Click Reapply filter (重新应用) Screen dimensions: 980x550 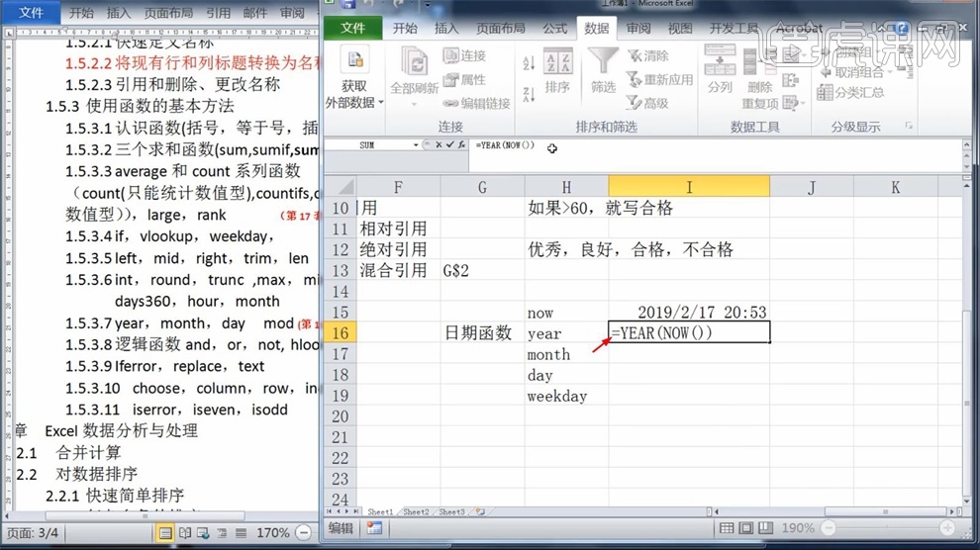click(660, 80)
